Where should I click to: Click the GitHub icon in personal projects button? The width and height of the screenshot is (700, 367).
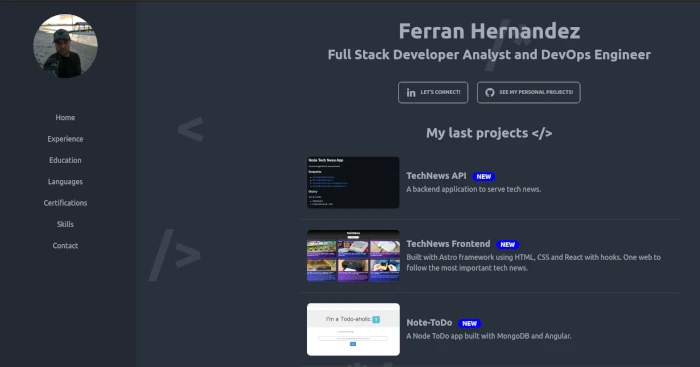point(490,92)
